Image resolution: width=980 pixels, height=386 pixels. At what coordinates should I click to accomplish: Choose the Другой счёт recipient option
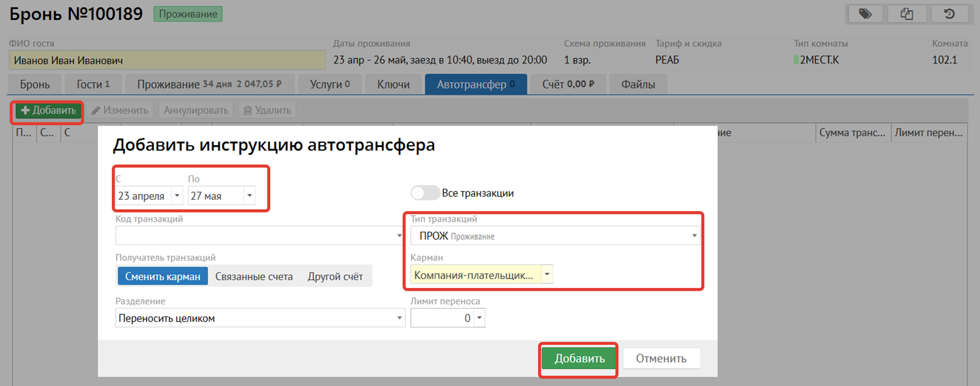coord(335,276)
